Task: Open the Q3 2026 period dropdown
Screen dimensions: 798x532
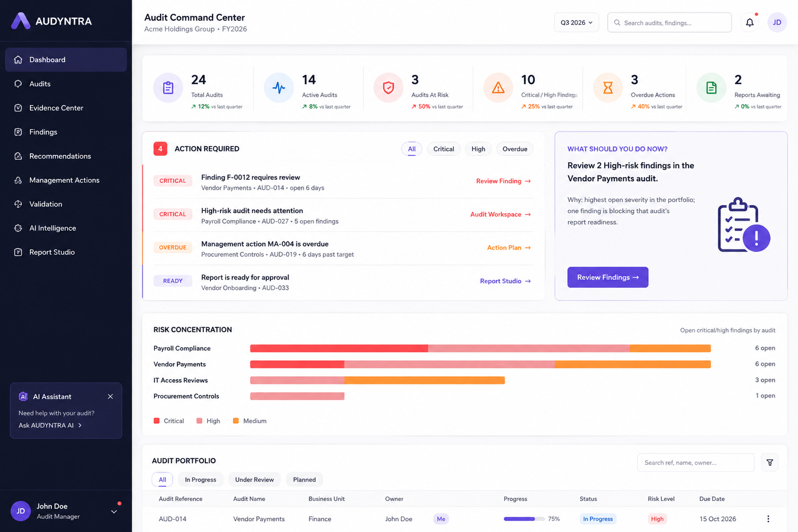Action: (577, 22)
